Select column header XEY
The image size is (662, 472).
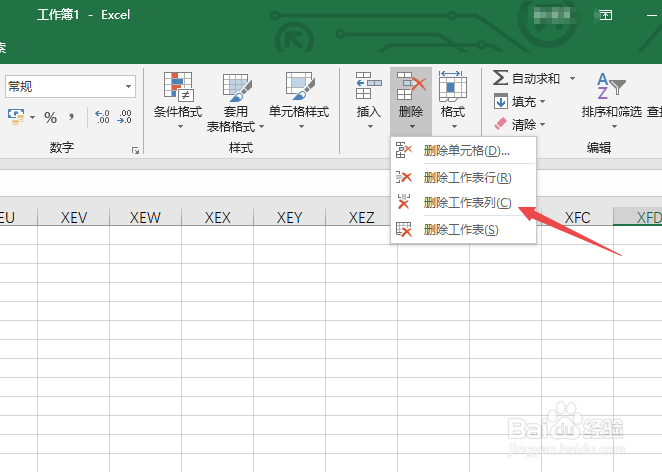click(290, 217)
